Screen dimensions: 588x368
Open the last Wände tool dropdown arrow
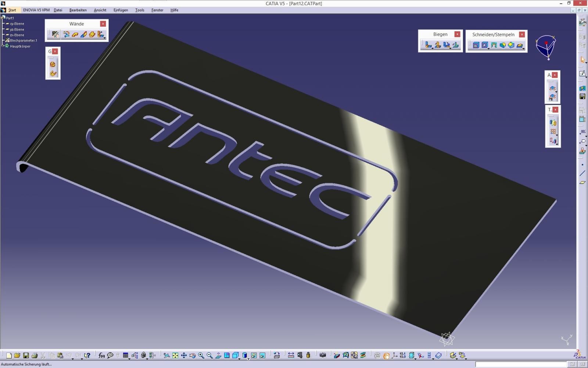(x=105, y=38)
